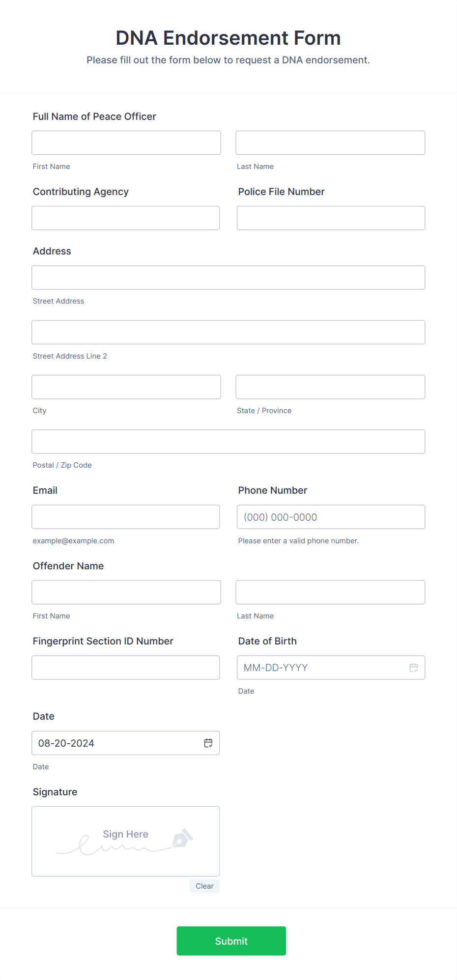
Task: Click the Street Address Line 2 field
Action: pos(228,332)
